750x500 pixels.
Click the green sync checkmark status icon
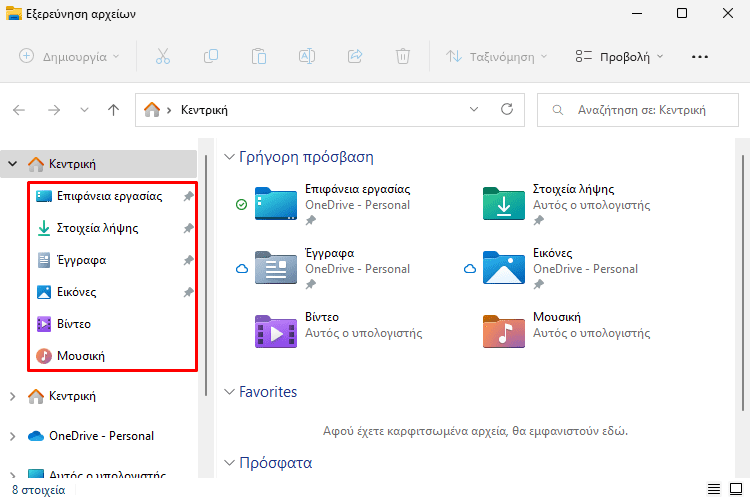pos(242,205)
